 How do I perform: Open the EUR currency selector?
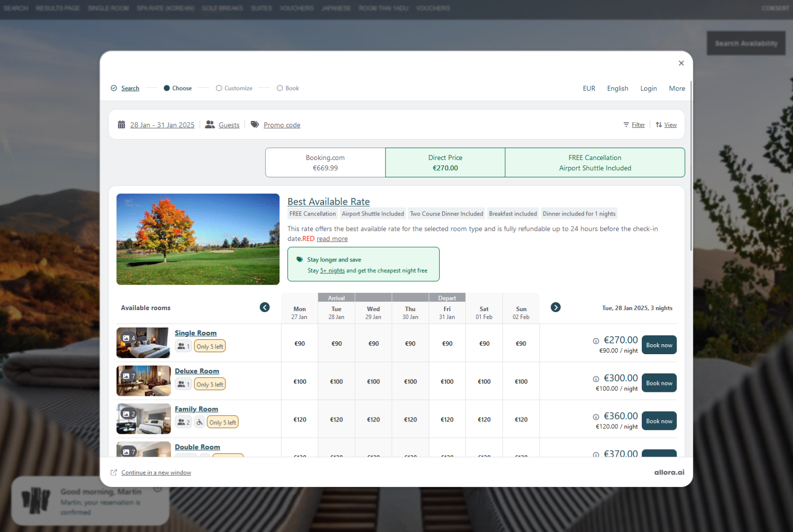click(x=589, y=88)
